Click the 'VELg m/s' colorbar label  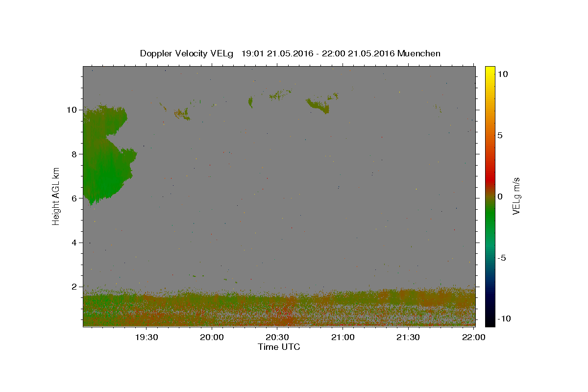(x=516, y=196)
